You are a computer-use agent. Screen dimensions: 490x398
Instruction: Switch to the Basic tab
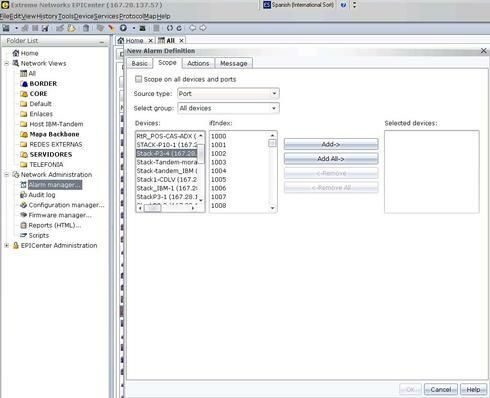pyautogui.click(x=139, y=63)
